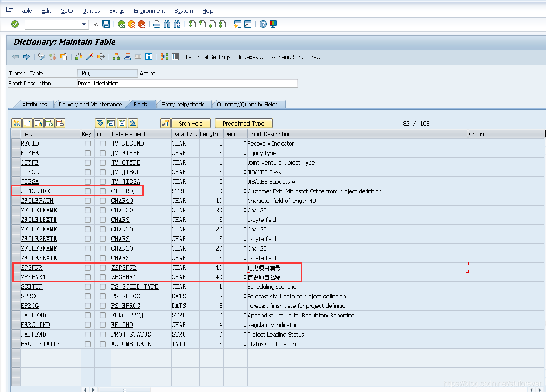Open data element link JV_RECIND

(128, 143)
